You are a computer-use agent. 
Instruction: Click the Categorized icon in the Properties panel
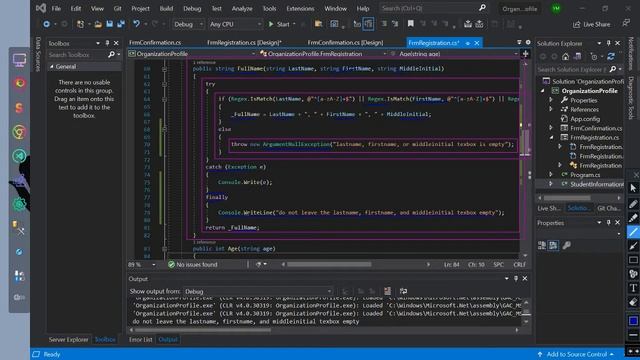[542, 245]
